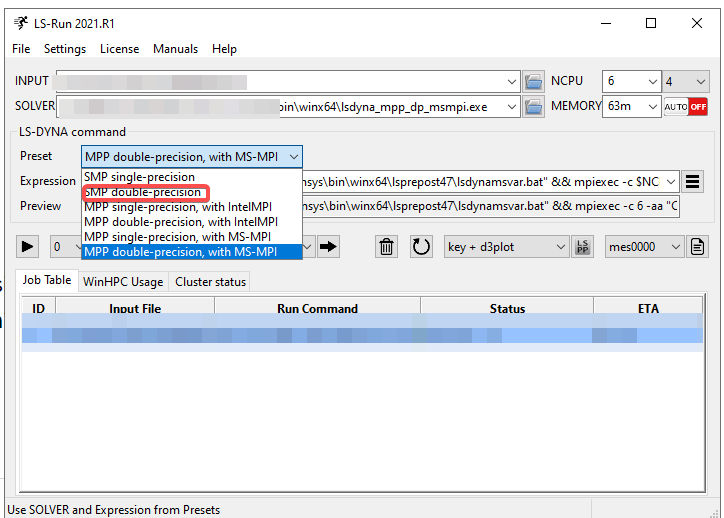724x518 pixels.
Task: Delete job using trash can icon
Action: click(x=386, y=247)
